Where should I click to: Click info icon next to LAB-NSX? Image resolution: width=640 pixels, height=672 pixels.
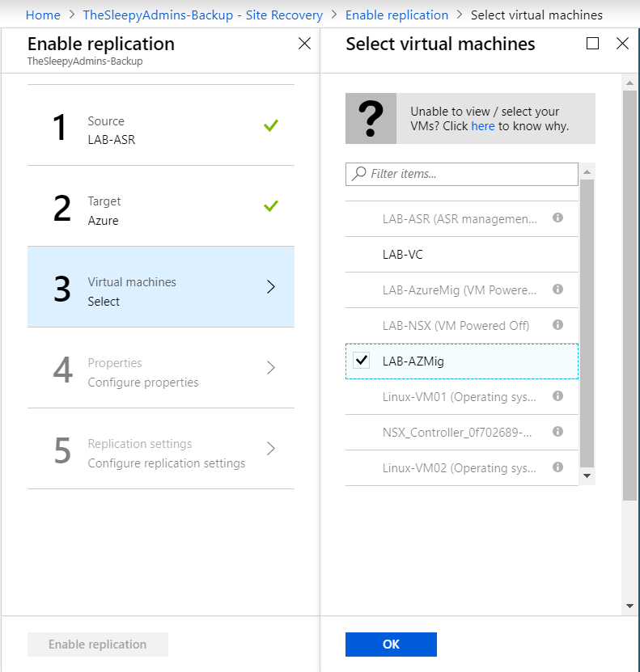pos(557,325)
